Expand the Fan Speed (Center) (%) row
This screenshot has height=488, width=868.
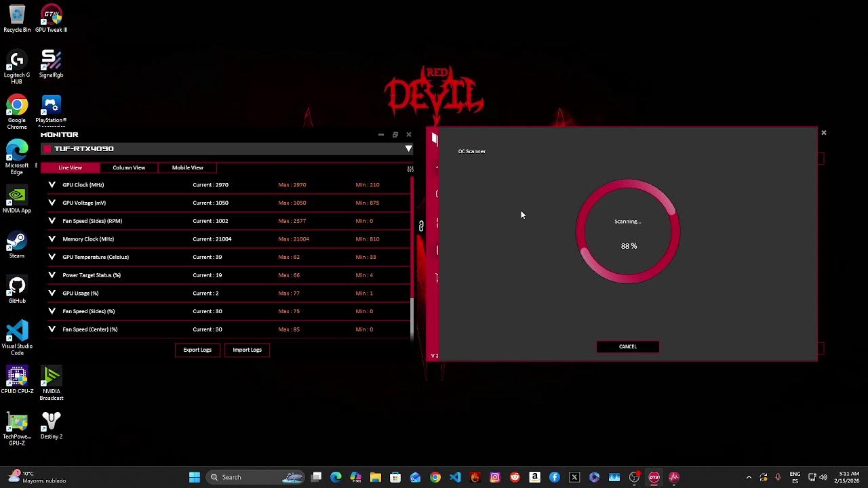(52, 329)
